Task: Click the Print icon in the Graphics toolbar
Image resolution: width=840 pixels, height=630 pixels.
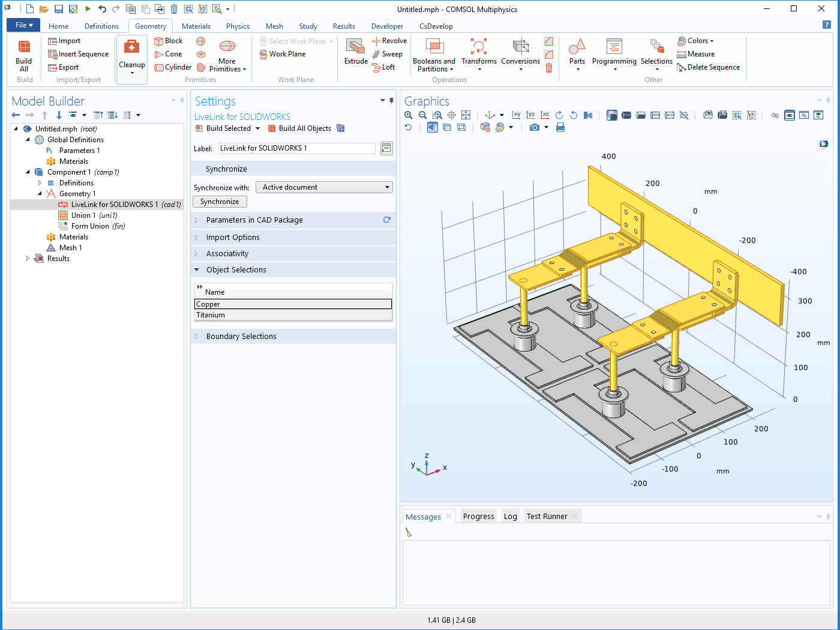Action: point(560,127)
